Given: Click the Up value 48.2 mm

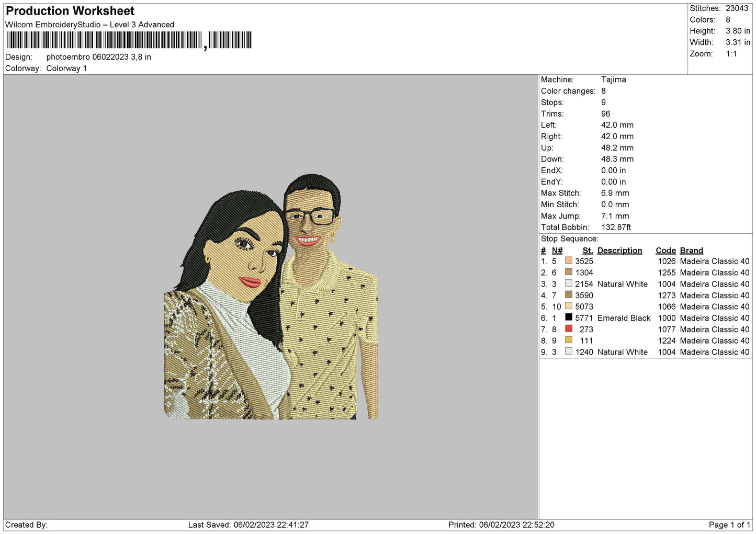Looking at the screenshot, I should (617, 147).
